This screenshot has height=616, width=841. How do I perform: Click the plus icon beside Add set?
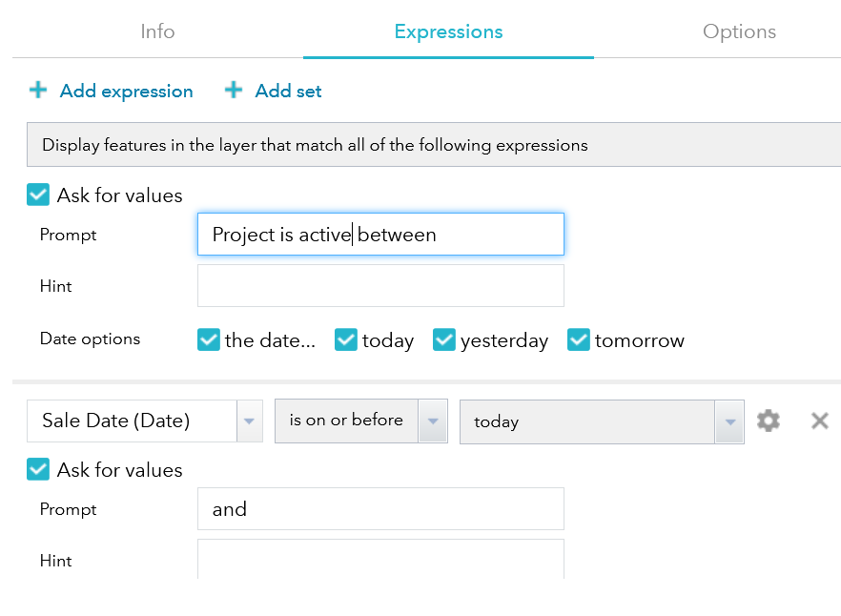click(x=234, y=91)
